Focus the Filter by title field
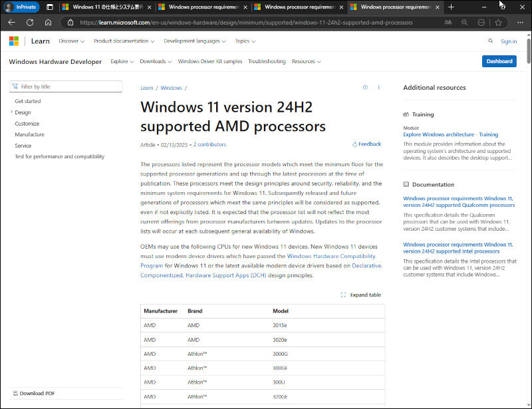Viewport: 532px width, 409px height. point(66,86)
